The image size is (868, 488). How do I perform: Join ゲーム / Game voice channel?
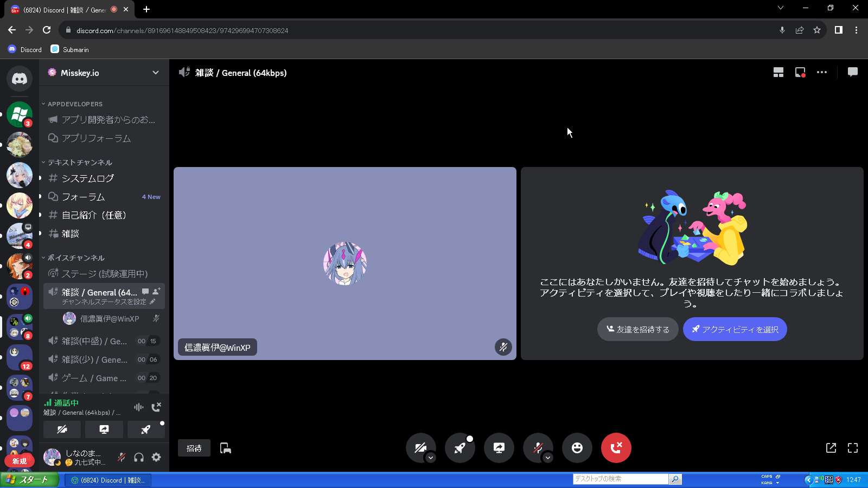(x=104, y=378)
